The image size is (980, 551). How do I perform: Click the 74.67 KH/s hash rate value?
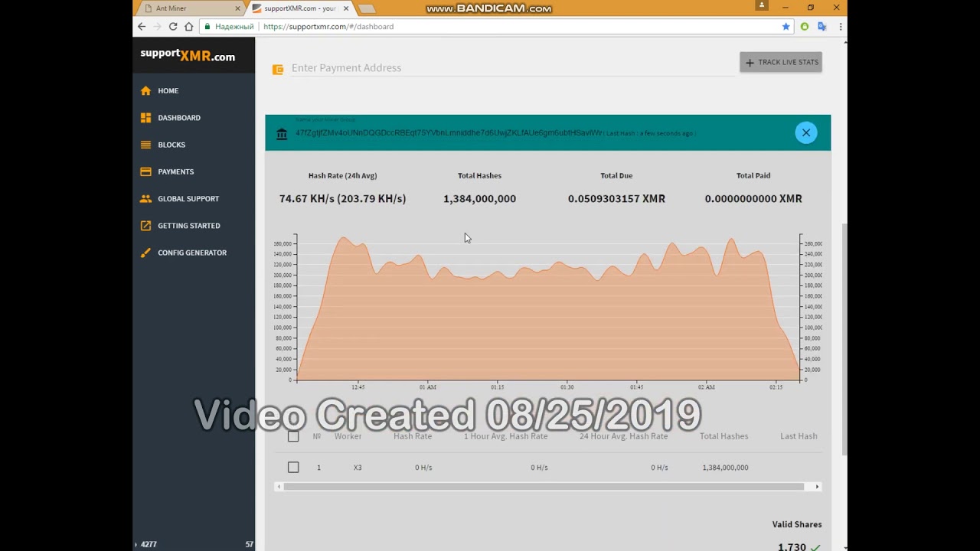coord(342,198)
